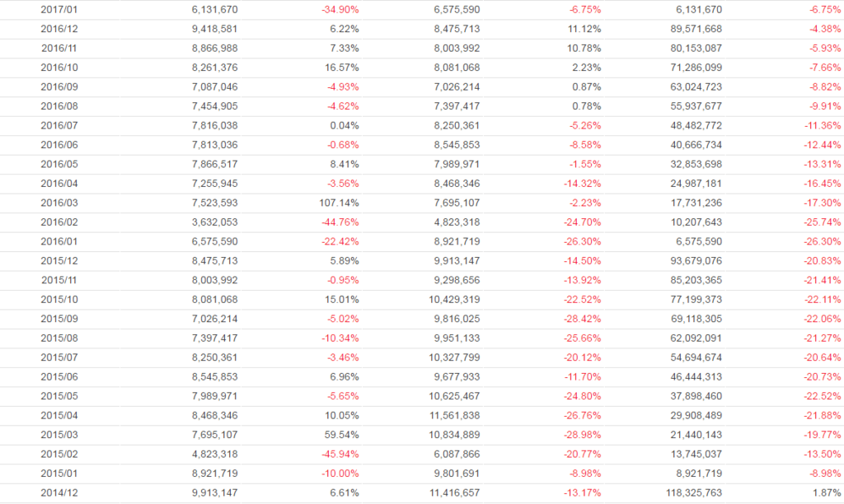Click the 2016/03 date cell
The width and height of the screenshot is (844, 504).
pyautogui.click(x=58, y=203)
